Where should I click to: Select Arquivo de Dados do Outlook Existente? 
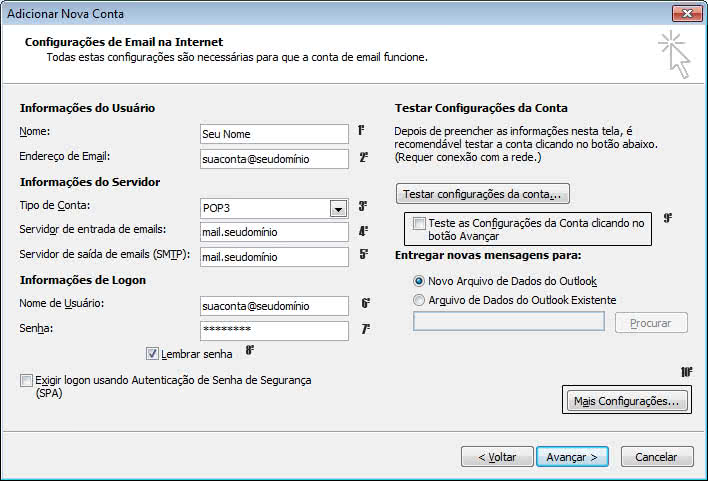pos(419,300)
